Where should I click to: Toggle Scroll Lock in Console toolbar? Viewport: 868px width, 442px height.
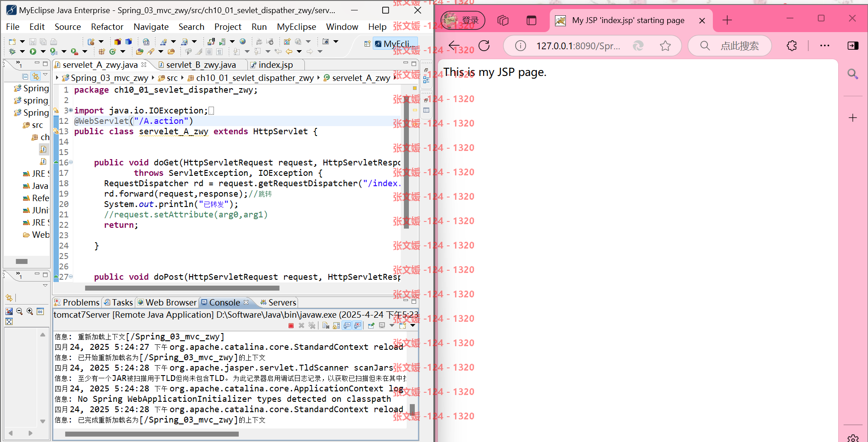coord(336,325)
